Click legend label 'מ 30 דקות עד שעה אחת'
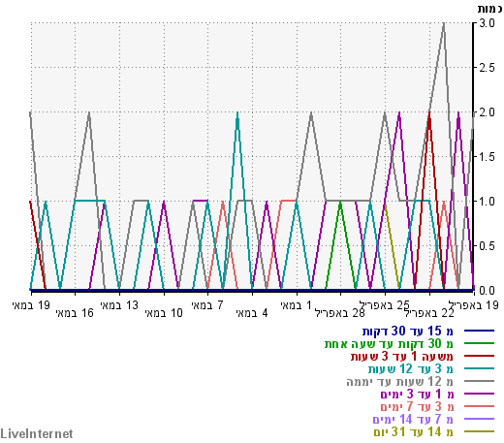504x443 pixels. (x=389, y=344)
